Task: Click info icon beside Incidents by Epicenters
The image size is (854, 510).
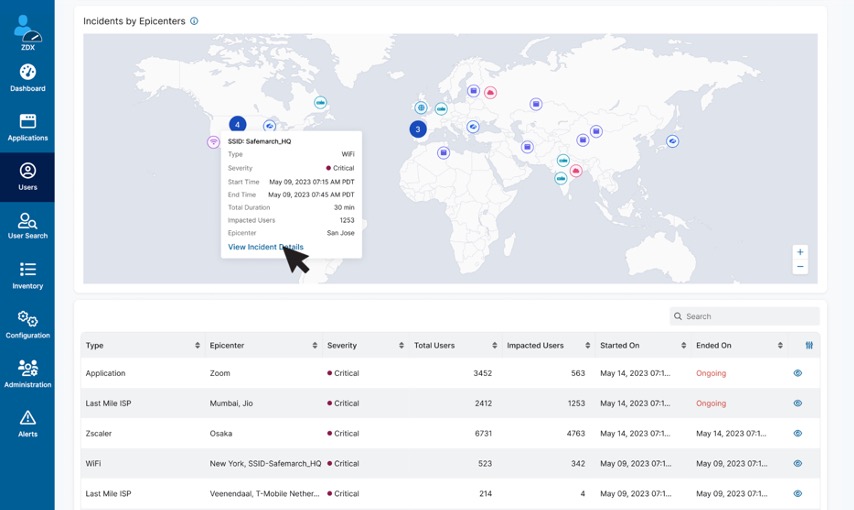Action: 194,21
